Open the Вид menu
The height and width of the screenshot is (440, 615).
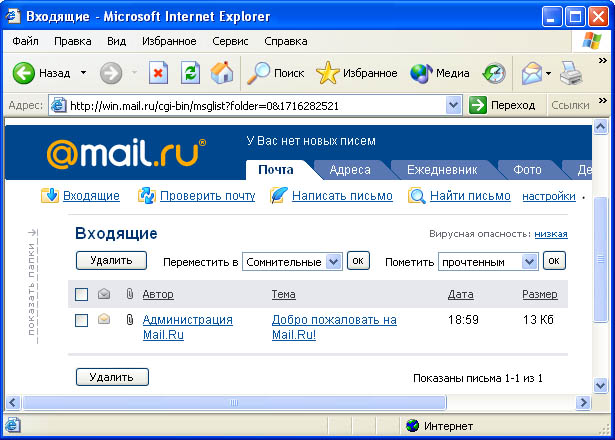click(x=116, y=41)
